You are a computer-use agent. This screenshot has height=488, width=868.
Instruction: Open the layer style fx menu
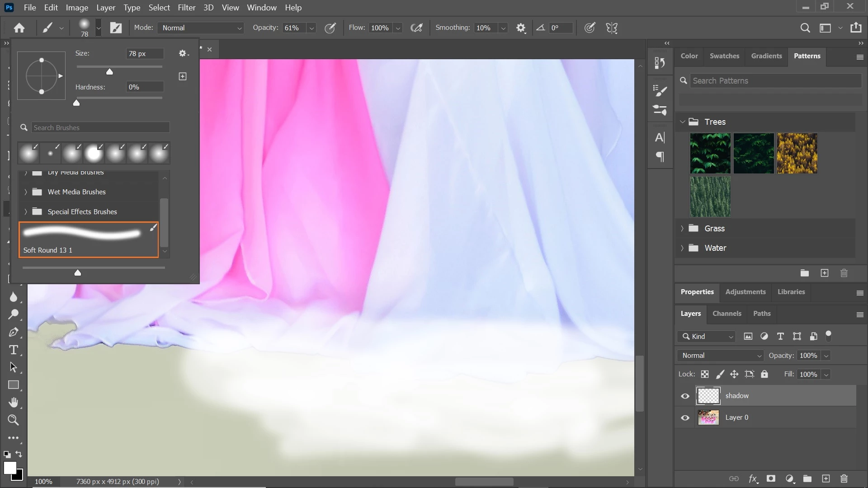753,479
